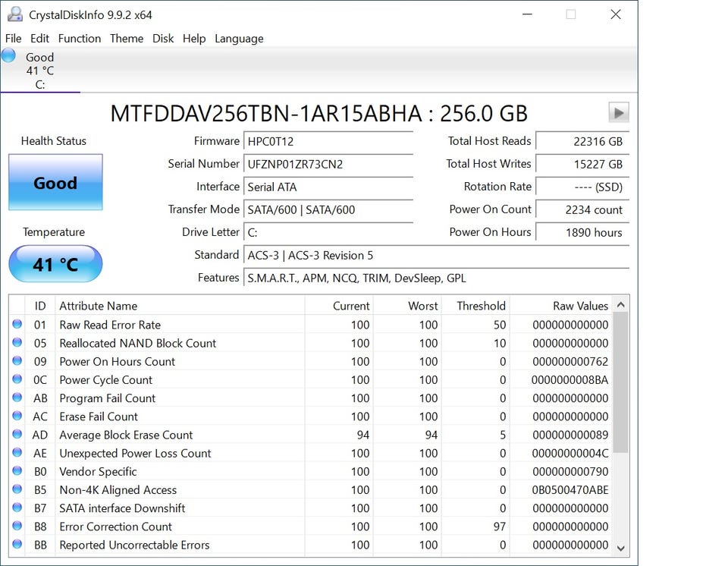Open the Function menu

(80, 39)
